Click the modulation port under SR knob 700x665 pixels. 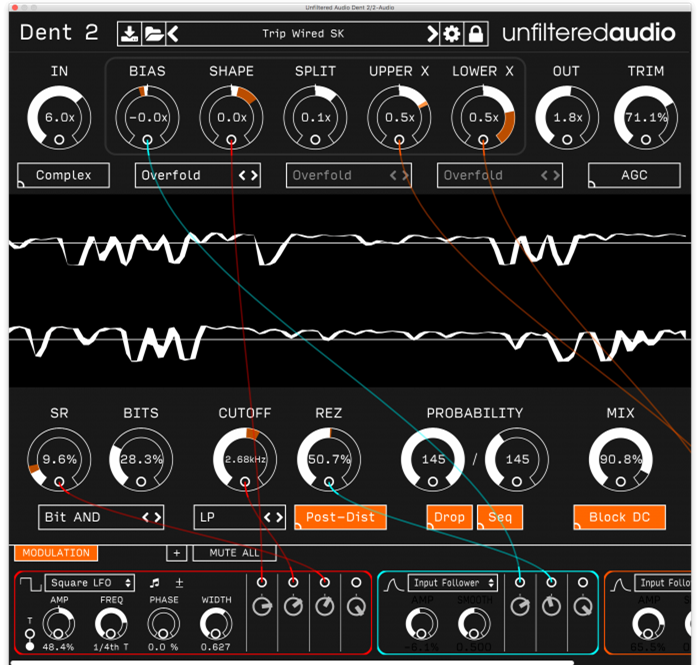(59, 482)
